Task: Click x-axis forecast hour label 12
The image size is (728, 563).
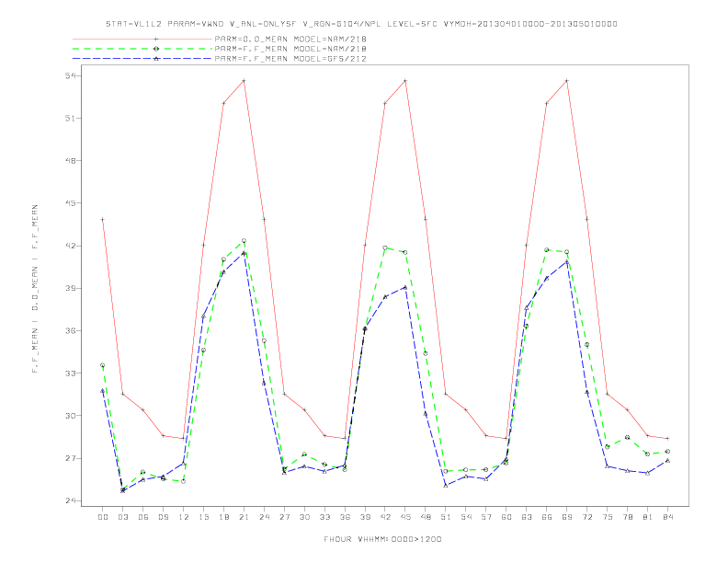Action: point(184,517)
